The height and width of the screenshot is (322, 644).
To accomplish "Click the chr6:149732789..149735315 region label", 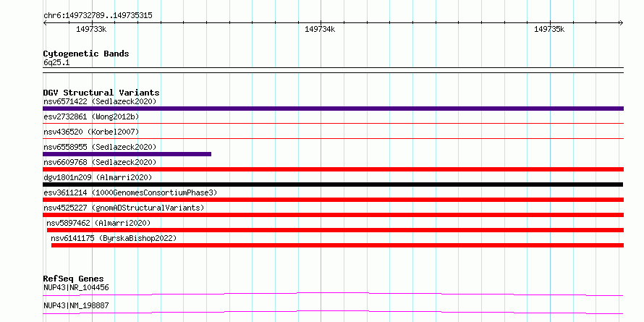I will point(98,16).
